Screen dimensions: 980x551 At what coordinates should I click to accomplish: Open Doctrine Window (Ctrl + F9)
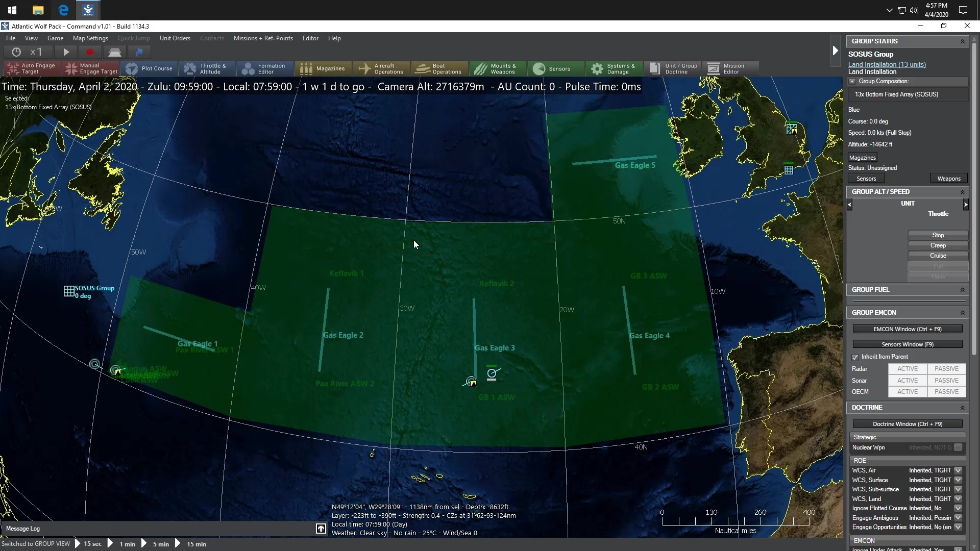tap(908, 424)
